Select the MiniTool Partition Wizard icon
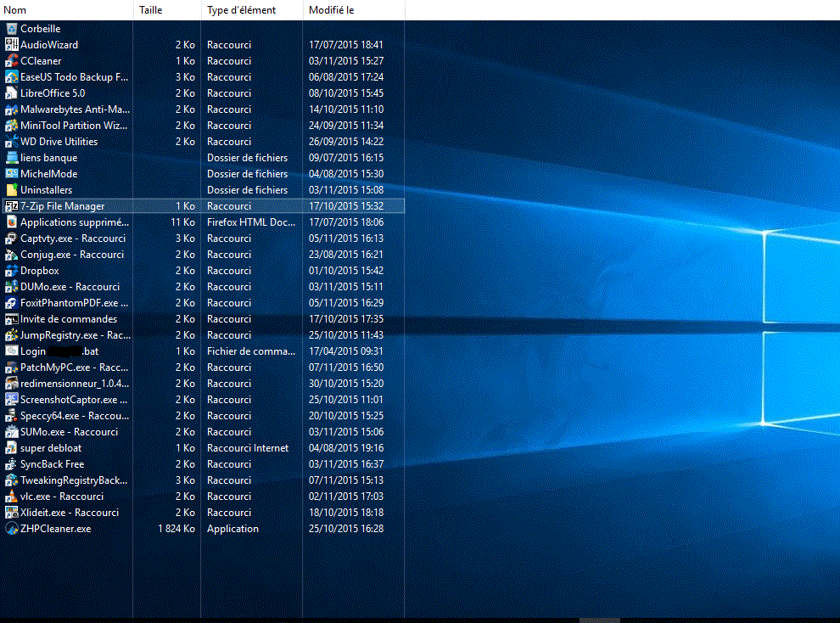Screen dimensions: 840x623 pos(11,126)
